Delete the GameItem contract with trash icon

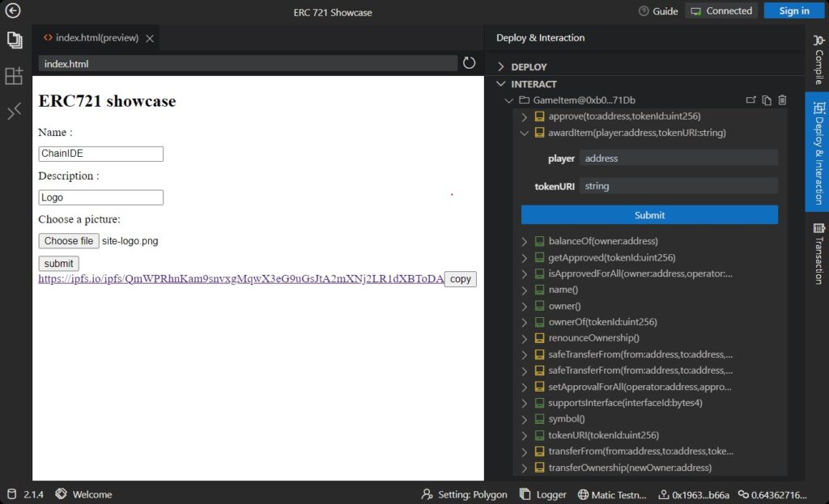(x=782, y=100)
